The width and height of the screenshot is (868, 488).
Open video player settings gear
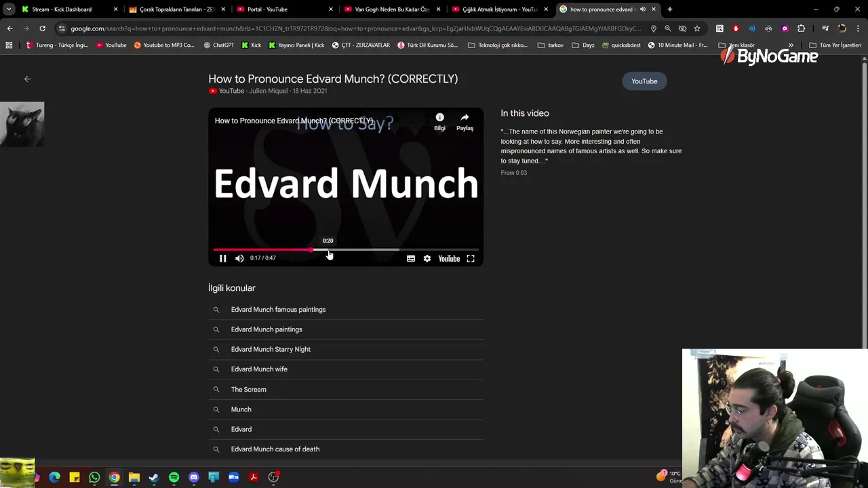click(427, 258)
